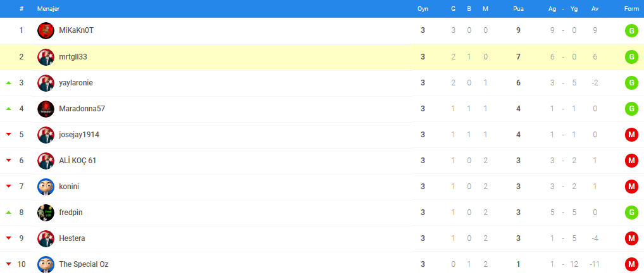Image resolution: width=644 pixels, height=277 pixels.
Task: Open ALİ KOÇ 61 manager link
Action: (x=78, y=161)
